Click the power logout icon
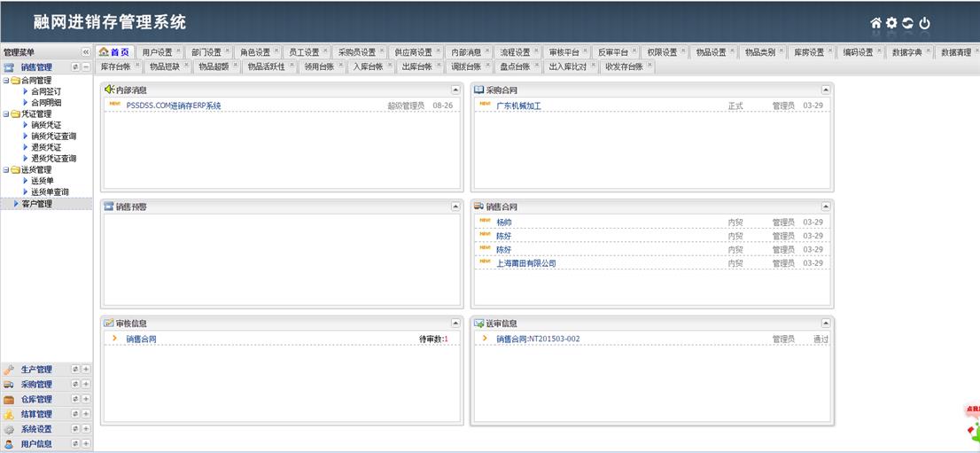Image resolution: width=980 pixels, height=453 pixels. click(x=924, y=24)
